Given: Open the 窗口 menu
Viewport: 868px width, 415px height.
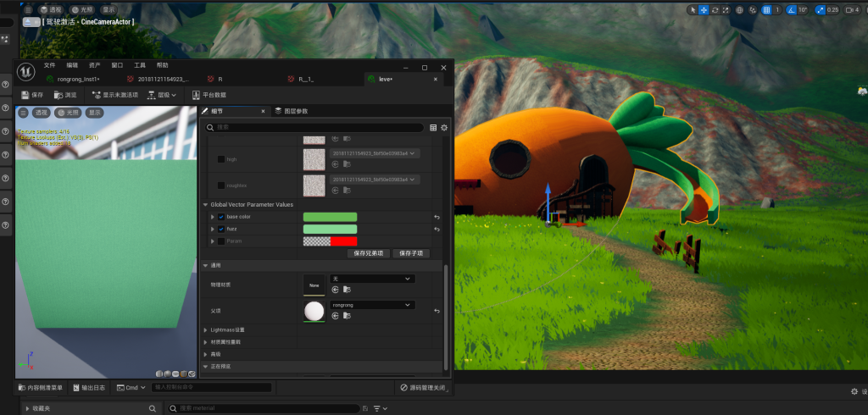Looking at the screenshot, I should [117, 65].
